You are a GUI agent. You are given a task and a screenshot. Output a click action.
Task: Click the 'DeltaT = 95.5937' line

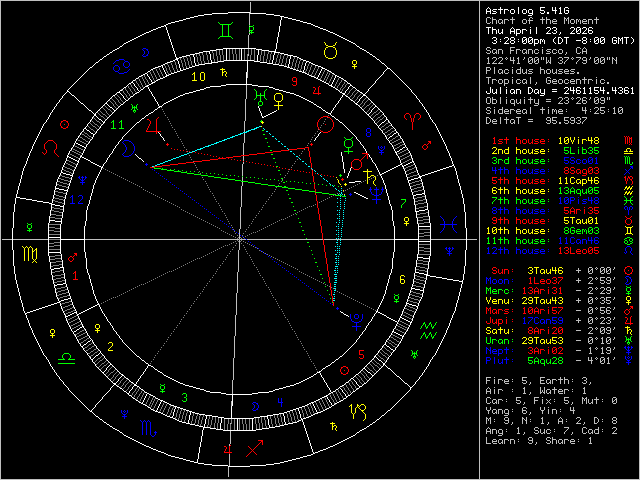[536, 121]
